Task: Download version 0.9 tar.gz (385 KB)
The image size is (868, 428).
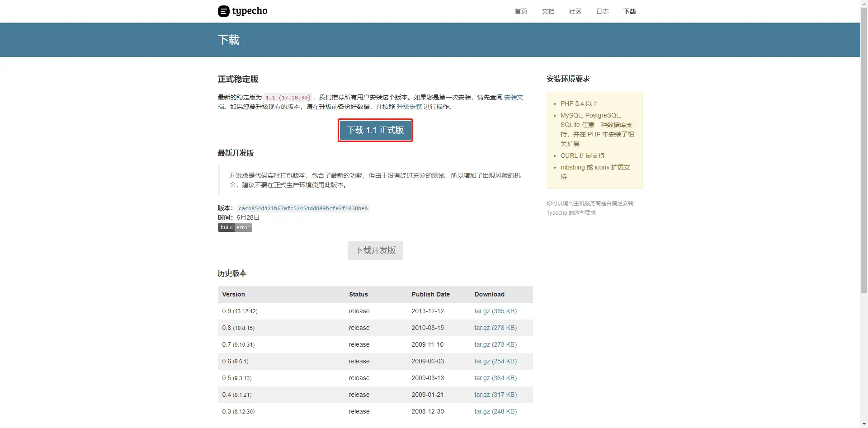Action: click(495, 311)
